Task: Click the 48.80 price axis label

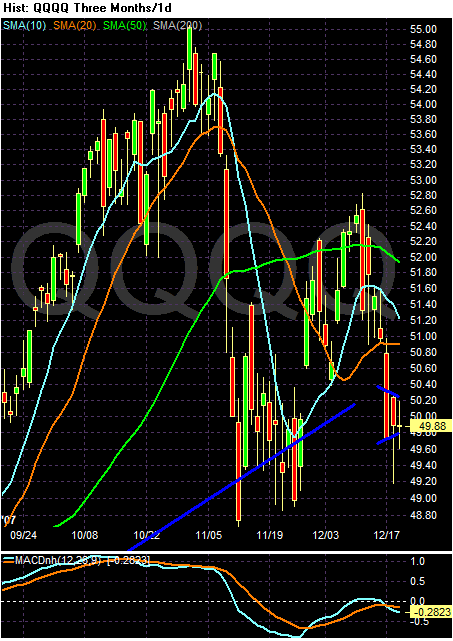Action: pos(423,515)
